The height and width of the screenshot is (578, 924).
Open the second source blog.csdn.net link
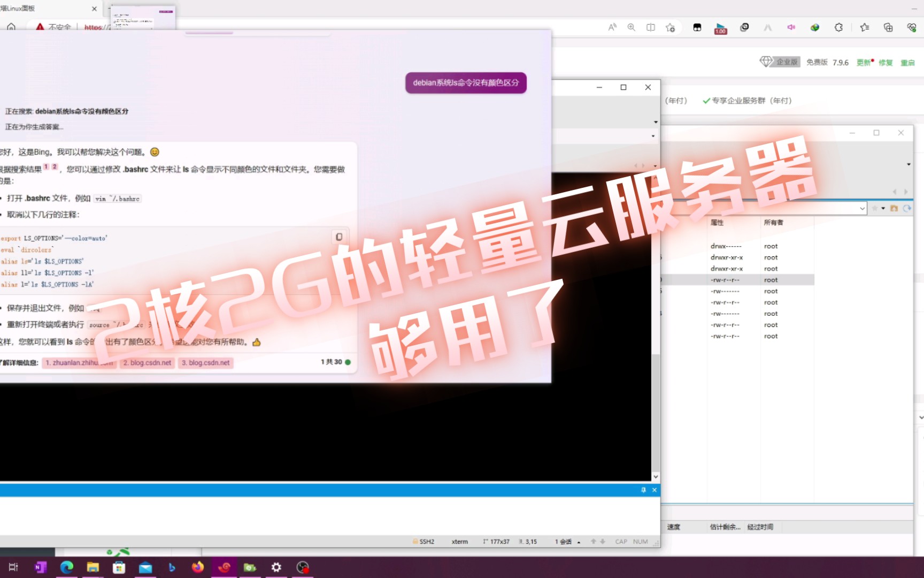pyautogui.click(x=147, y=363)
